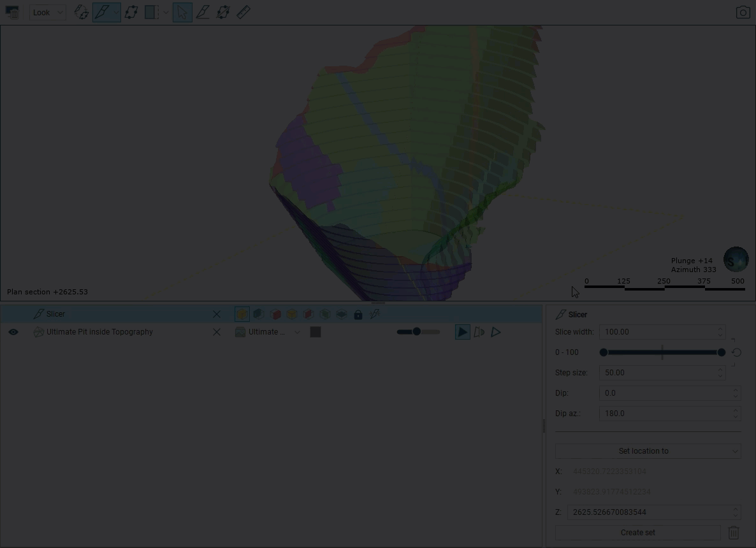The width and height of the screenshot is (756, 548).
Task: Click the draw slicer line tool
Action: [203, 12]
